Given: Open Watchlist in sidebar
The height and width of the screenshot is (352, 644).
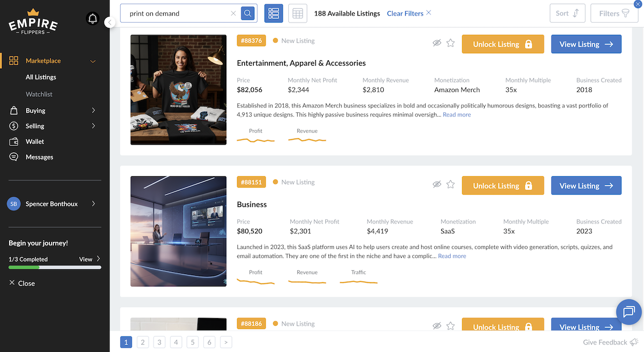Looking at the screenshot, I should point(39,94).
